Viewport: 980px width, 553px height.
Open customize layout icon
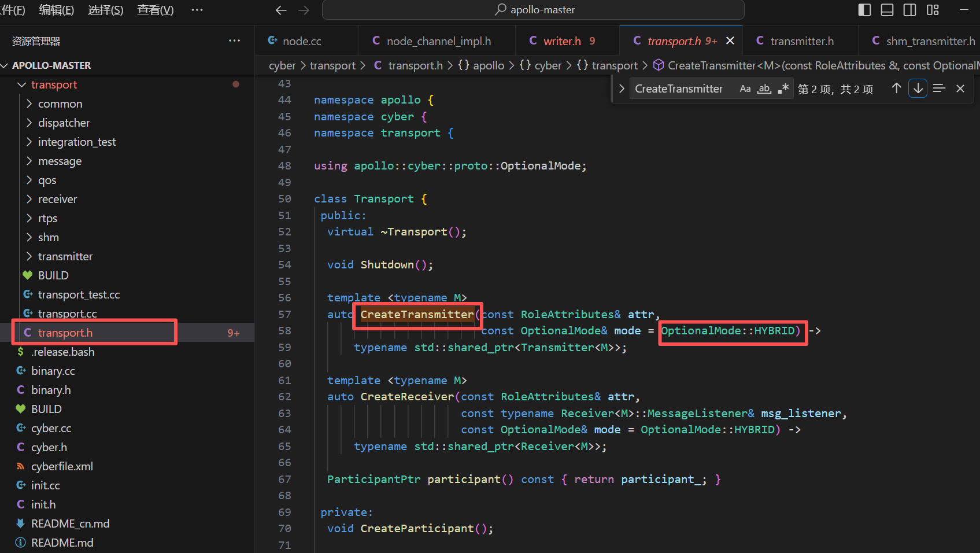(933, 10)
